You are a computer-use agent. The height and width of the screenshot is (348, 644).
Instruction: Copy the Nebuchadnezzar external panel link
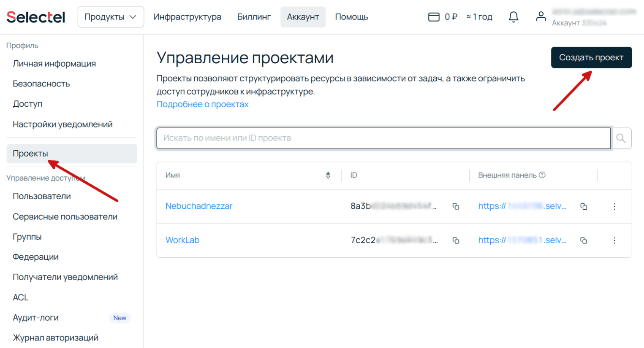pyautogui.click(x=584, y=206)
